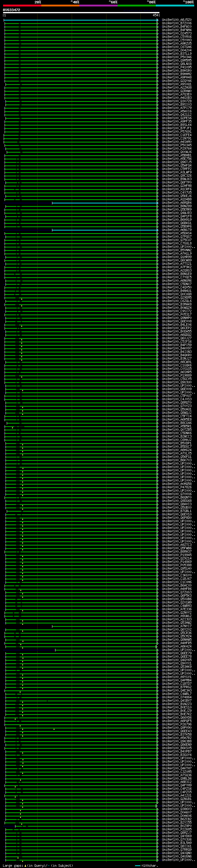Click the red 20% identity legend segment
197x868 pixels.
[x=22, y=6]
